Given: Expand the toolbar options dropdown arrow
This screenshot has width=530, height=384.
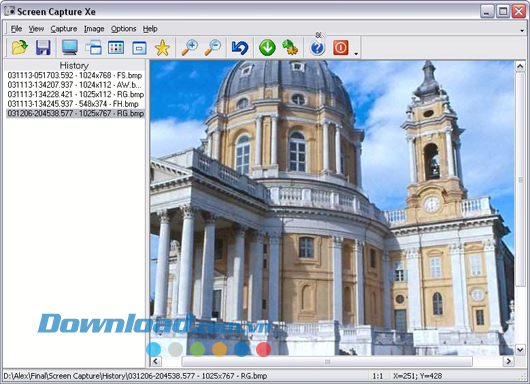Looking at the screenshot, I should point(356,54).
